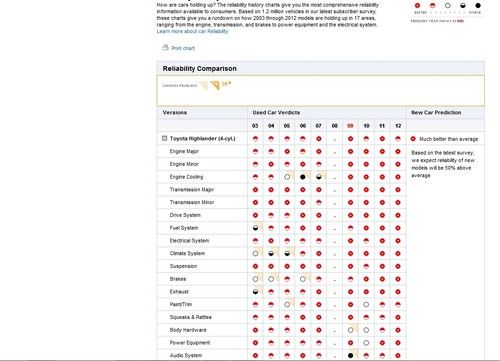The width and height of the screenshot is (500, 361).
Task: Click the half-red legend circle at top
Action: pos(432,5)
